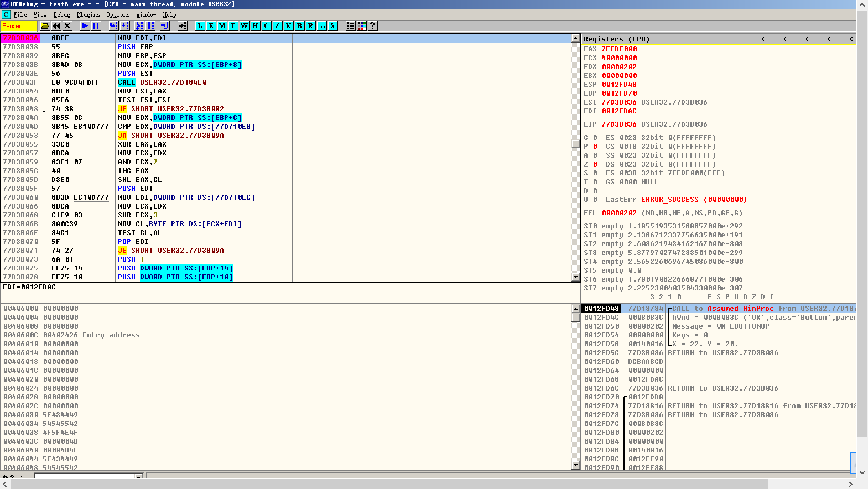Click the Step into icon
This screenshot has width=868, height=489.
(113, 26)
